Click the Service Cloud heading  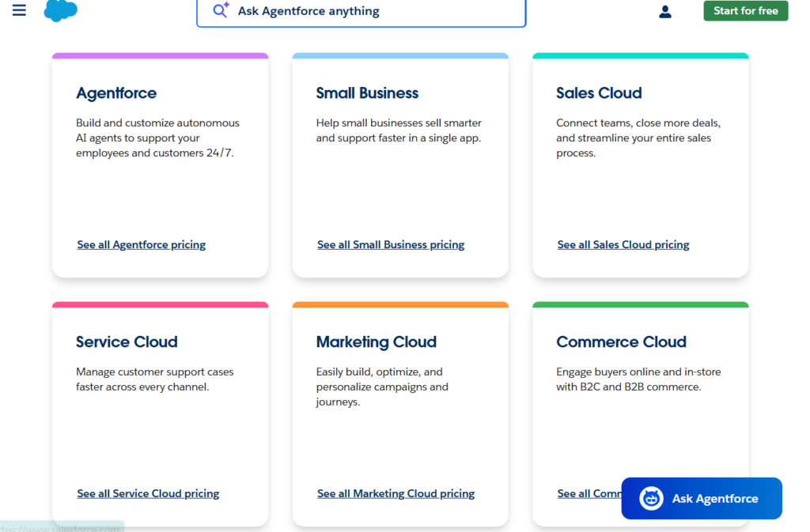[127, 341]
